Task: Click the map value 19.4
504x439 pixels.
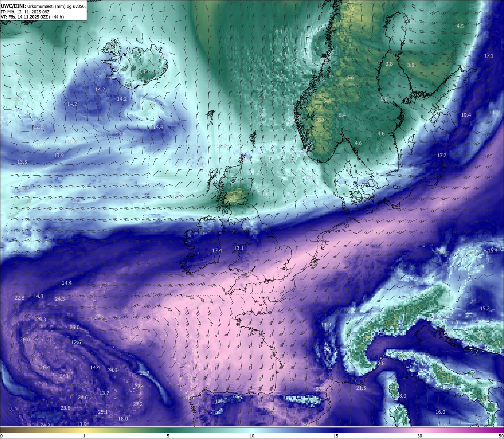Action: point(466,115)
